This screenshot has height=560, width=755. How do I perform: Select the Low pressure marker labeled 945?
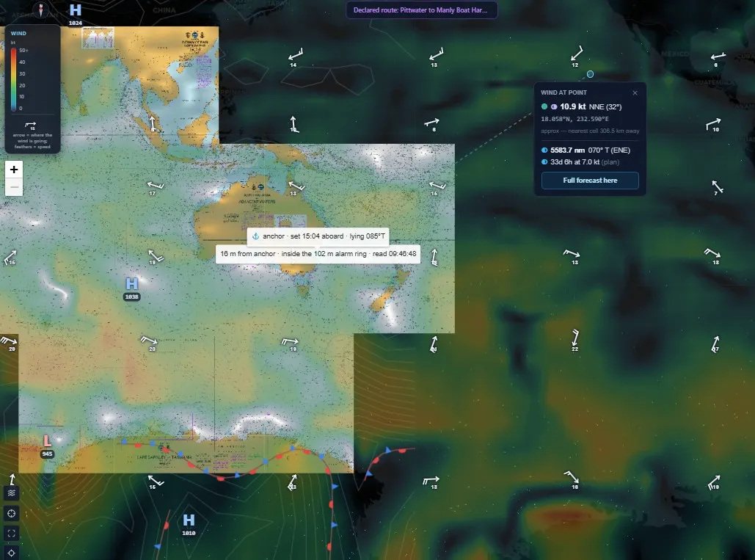pos(47,446)
